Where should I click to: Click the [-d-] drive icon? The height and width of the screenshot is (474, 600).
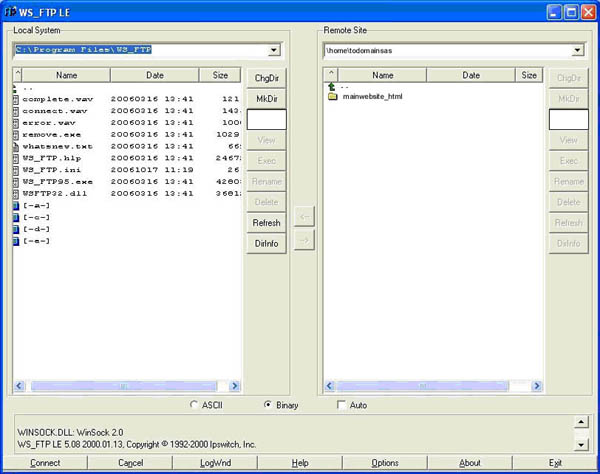tap(16, 230)
